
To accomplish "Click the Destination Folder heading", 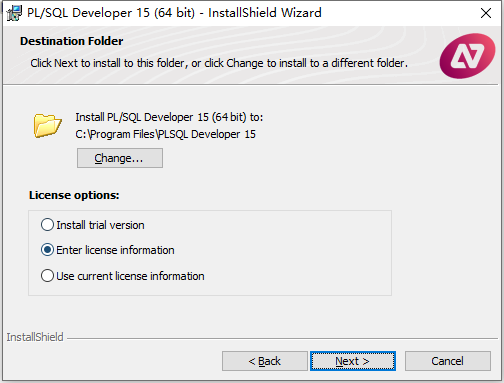I will click(72, 41).
